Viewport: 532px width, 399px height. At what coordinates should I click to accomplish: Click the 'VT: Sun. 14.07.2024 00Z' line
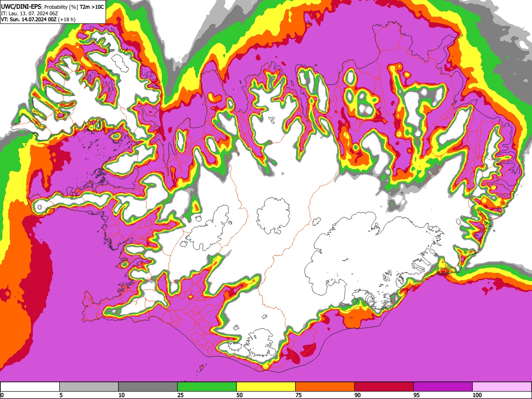pyautogui.click(x=29, y=19)
